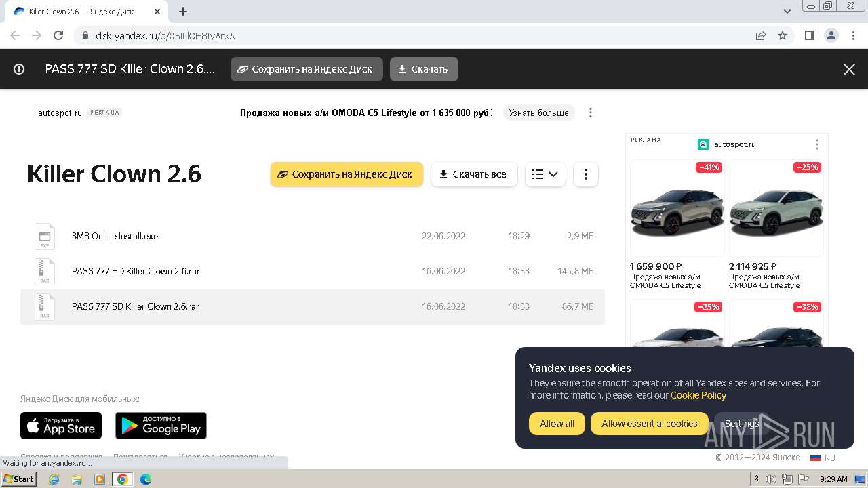Download all files with Скачать всё

coord(474,174)
